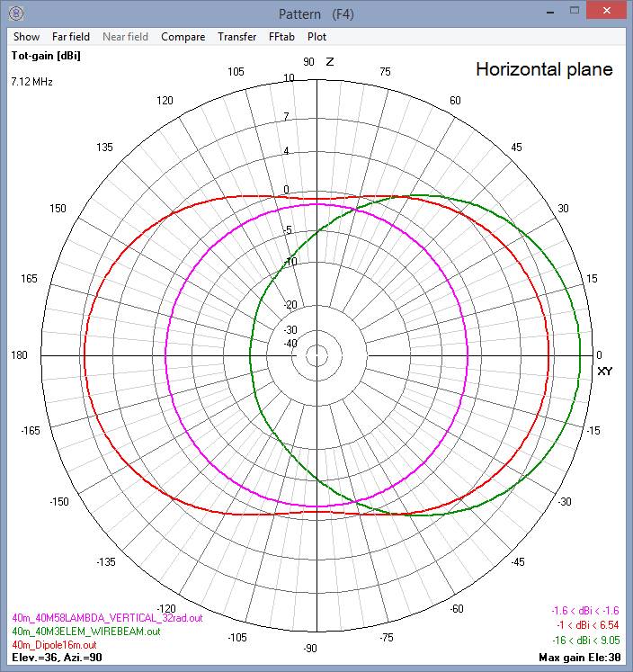This screenshot has width=633, height=672.
Task: Open the Transfer menu
Action: tap(236, 37)
